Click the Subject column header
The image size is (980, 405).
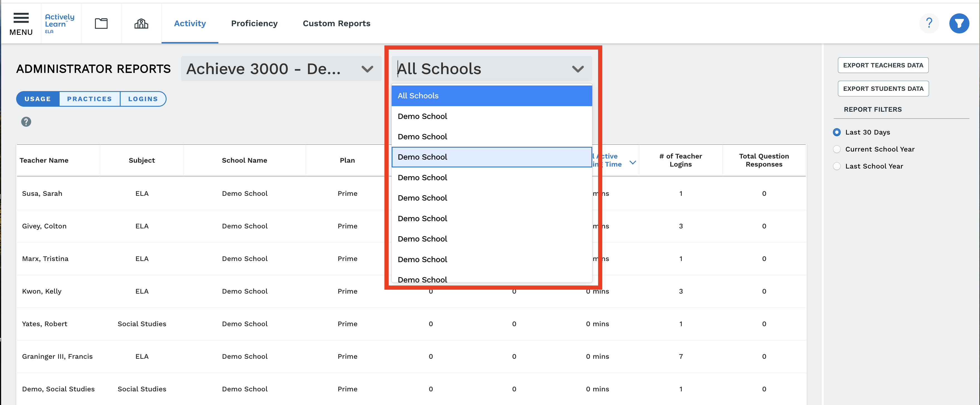[x=142, y=160]
